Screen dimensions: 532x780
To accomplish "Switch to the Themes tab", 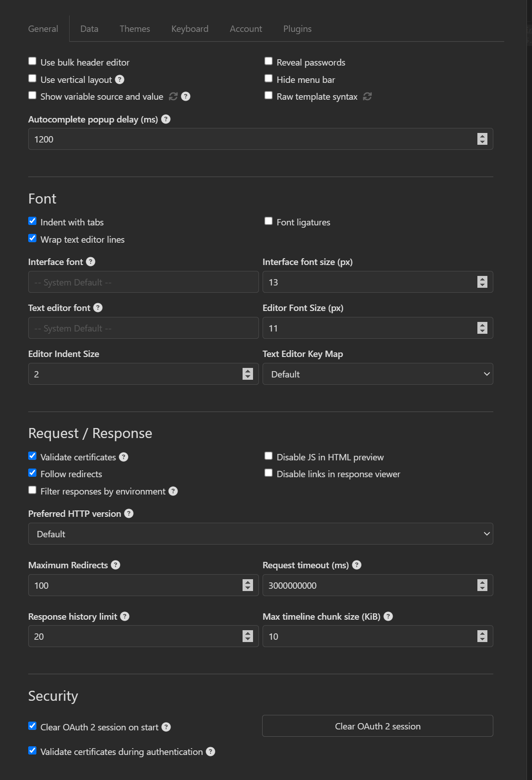I will [135, 29].
